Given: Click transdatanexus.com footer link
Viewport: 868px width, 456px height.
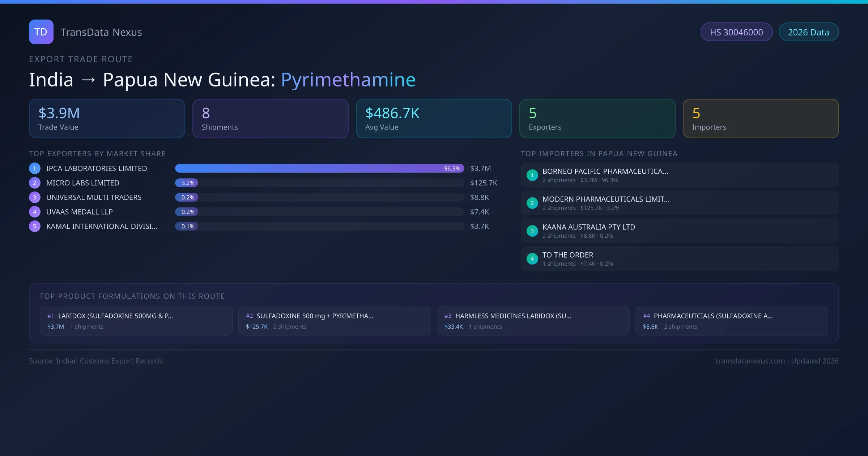Looking at the screenshot, I should point(750,361).
